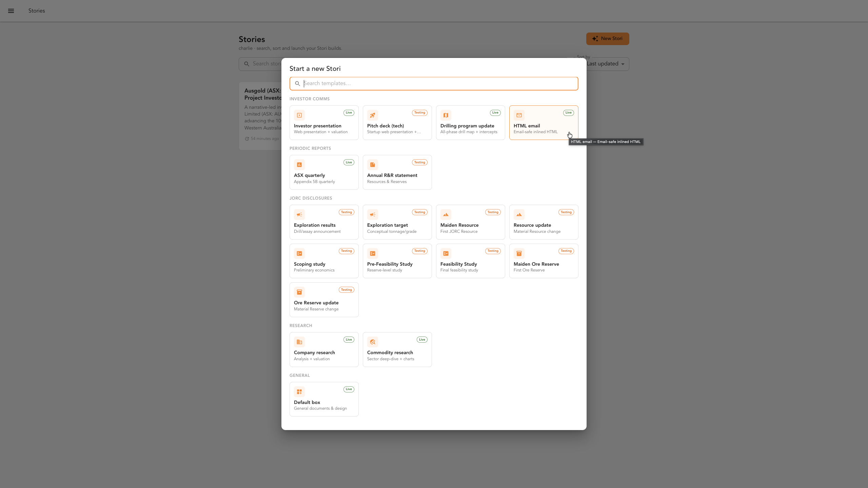The image size is (868, 488).
Task: Click the Start a new Stori dialog title
Action: 315,69
